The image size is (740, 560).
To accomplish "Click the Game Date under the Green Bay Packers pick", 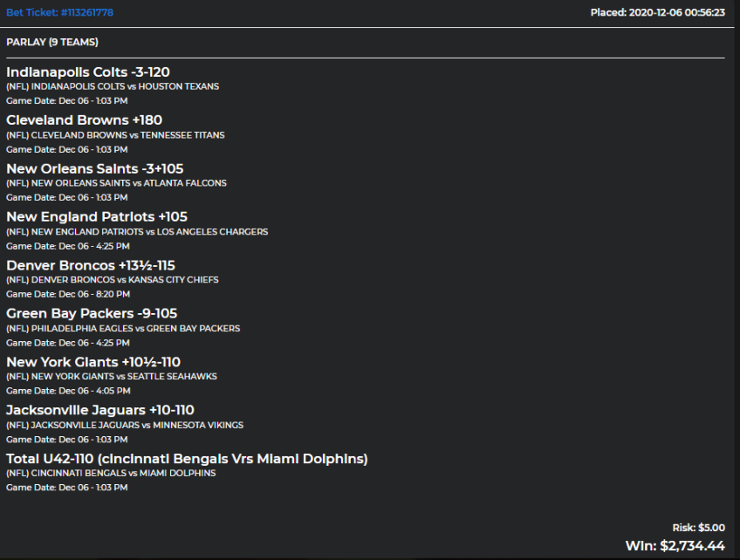I will pos(68,343).
